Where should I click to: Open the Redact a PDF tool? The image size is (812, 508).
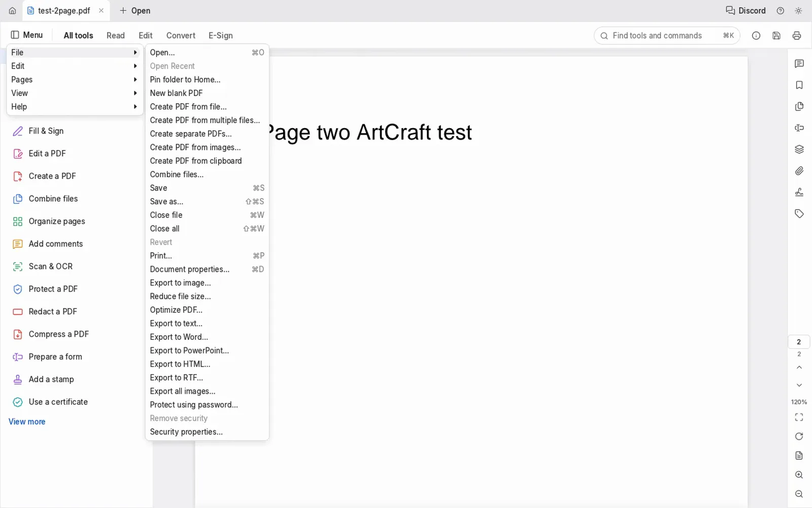(53, 312)
